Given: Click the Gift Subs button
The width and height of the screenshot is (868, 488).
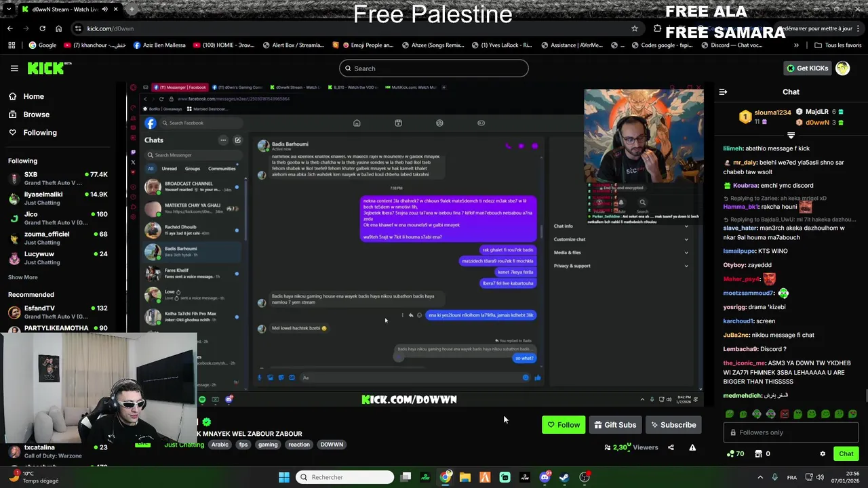Looking at the screenshot, I should tap(615, 425).
